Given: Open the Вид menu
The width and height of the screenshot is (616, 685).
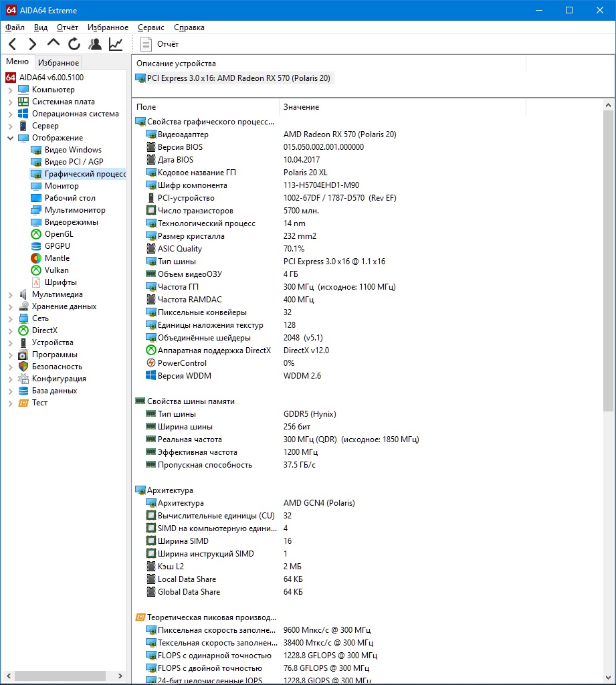Looking at the screenshot, I should coord(41,27).
